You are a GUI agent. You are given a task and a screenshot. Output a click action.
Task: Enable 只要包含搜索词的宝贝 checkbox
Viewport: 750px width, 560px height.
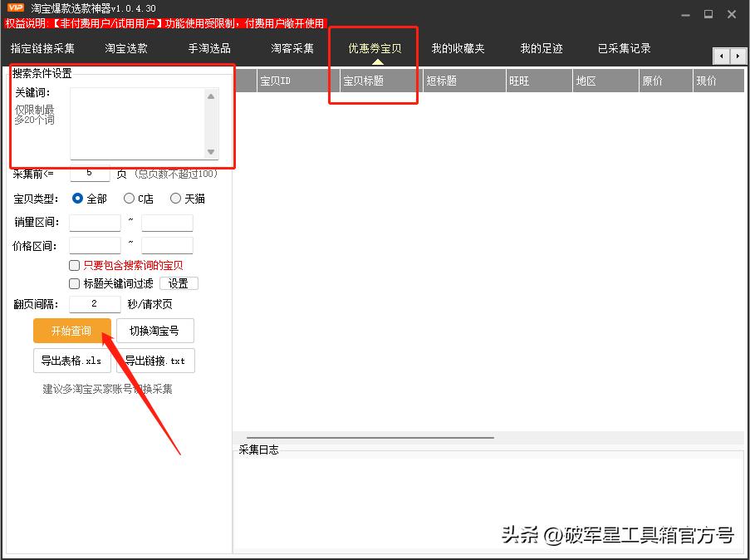click(x=75, y=266)
